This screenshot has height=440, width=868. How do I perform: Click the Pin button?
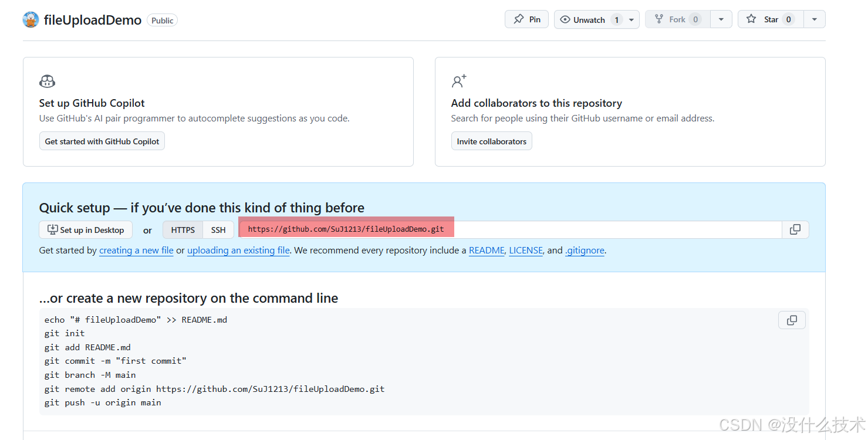(x=526, y=19)
